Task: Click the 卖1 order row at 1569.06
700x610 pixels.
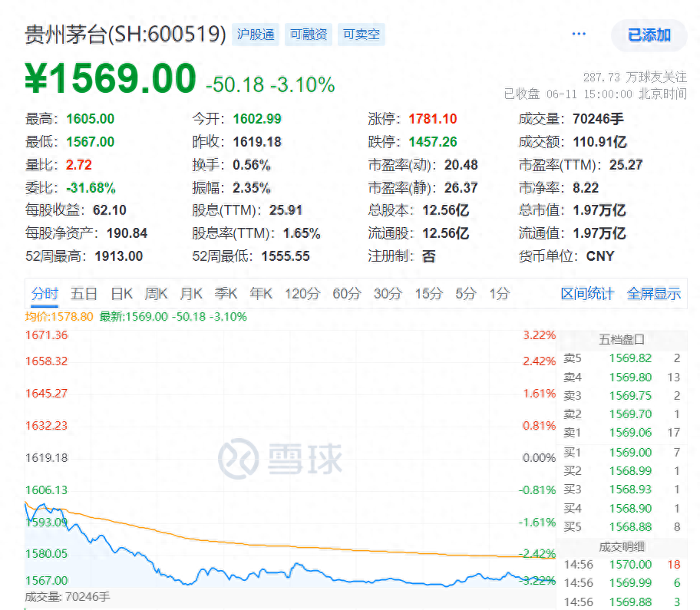Action: pos(622,433)
